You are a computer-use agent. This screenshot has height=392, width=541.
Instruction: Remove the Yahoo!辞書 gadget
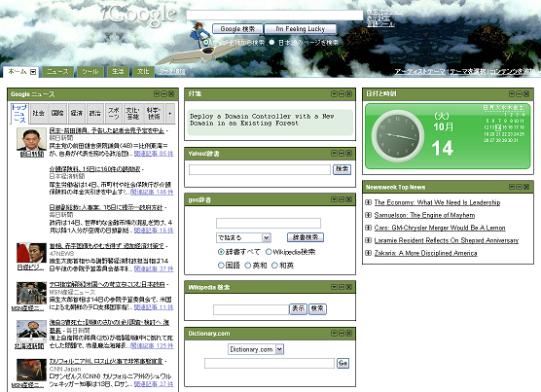[x=348, y=153]
